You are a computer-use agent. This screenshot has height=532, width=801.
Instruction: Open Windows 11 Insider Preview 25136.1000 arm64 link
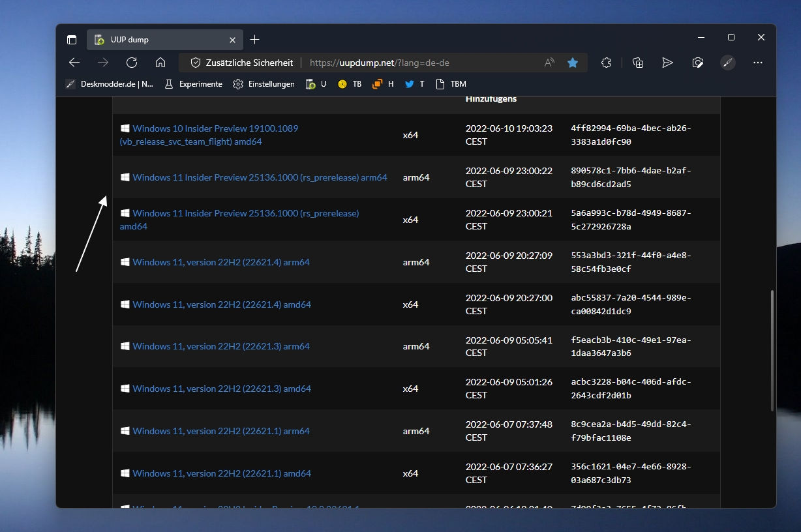pos(260,177)
